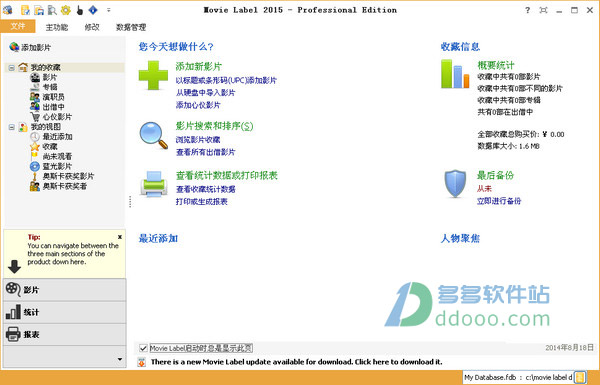This screenshot has width=600, height=385.
Task: Click 添加影片 in the left sidebar
Action: 30,47
